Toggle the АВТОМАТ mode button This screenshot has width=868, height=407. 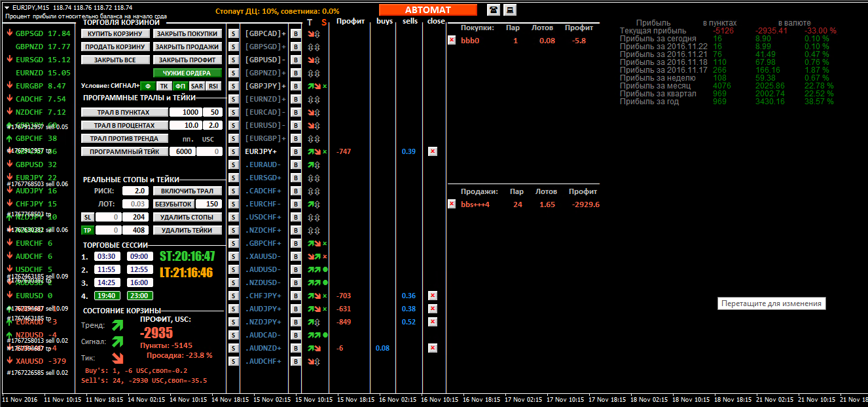(x=427, y=10)
